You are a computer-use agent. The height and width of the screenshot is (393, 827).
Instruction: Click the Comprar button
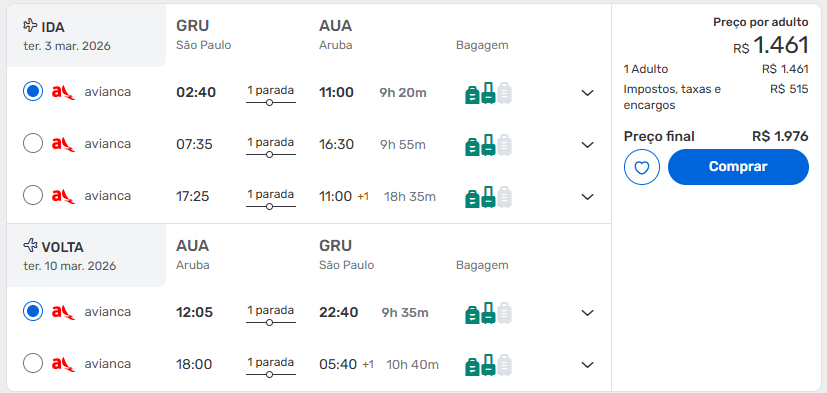coord(738,167)
